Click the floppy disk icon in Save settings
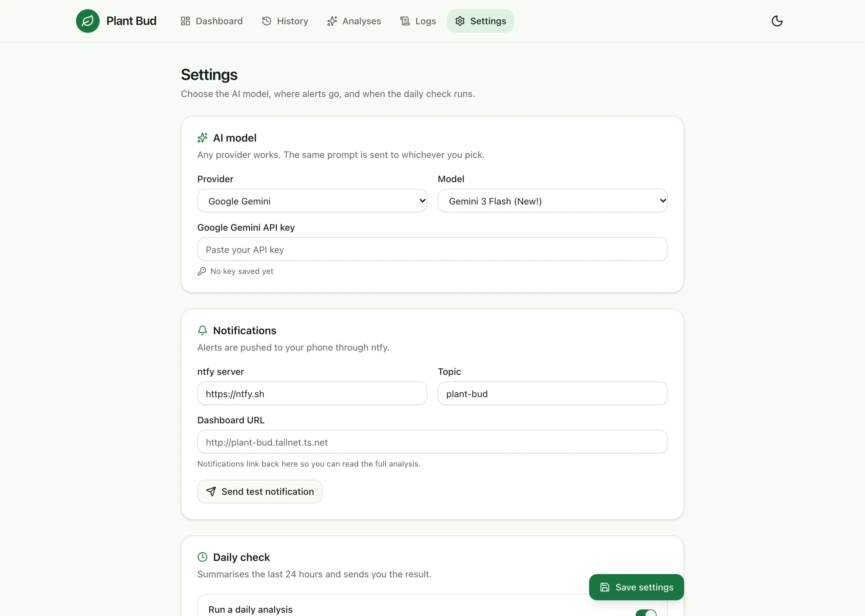The height and width of the screenshot is (616, 865). point(605,587)
